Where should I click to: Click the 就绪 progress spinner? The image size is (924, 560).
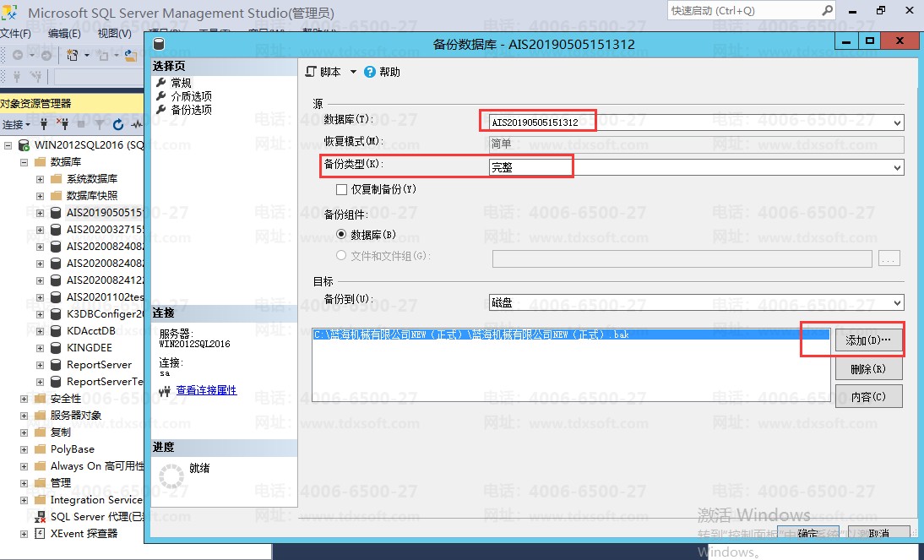(x=171, y=476)
